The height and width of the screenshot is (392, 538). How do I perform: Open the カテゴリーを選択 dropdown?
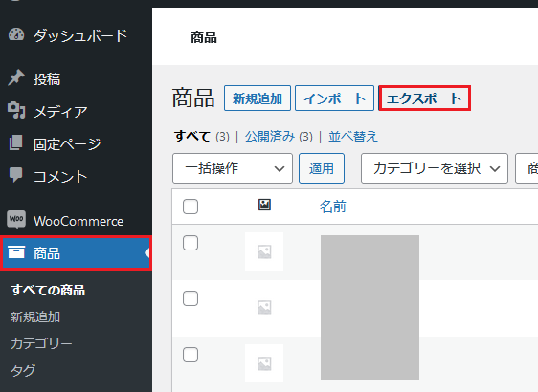(435, 168)
